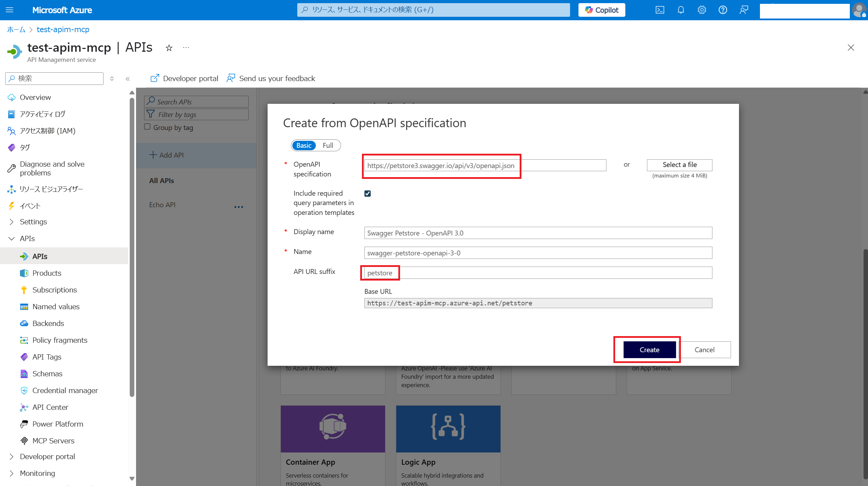Open Cloud Shell from the top bar
The width and height of the screenshot is (868, 486).
660,10
